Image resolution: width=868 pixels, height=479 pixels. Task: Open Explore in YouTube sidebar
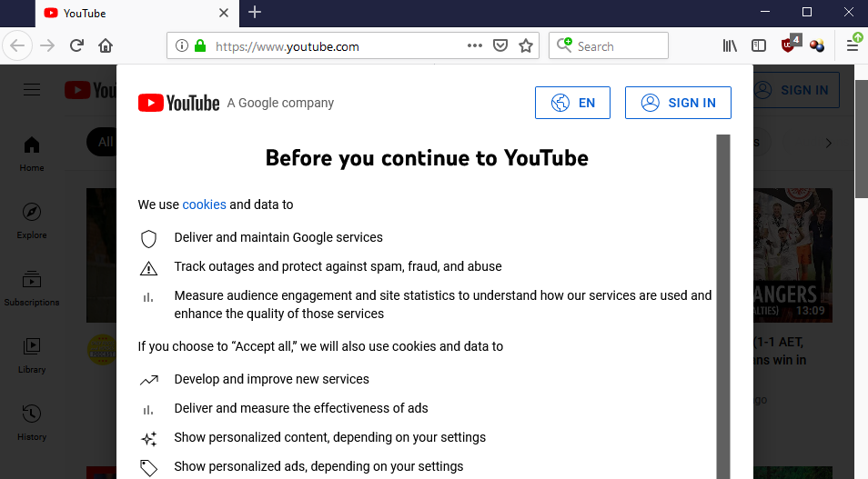(32, 221)
